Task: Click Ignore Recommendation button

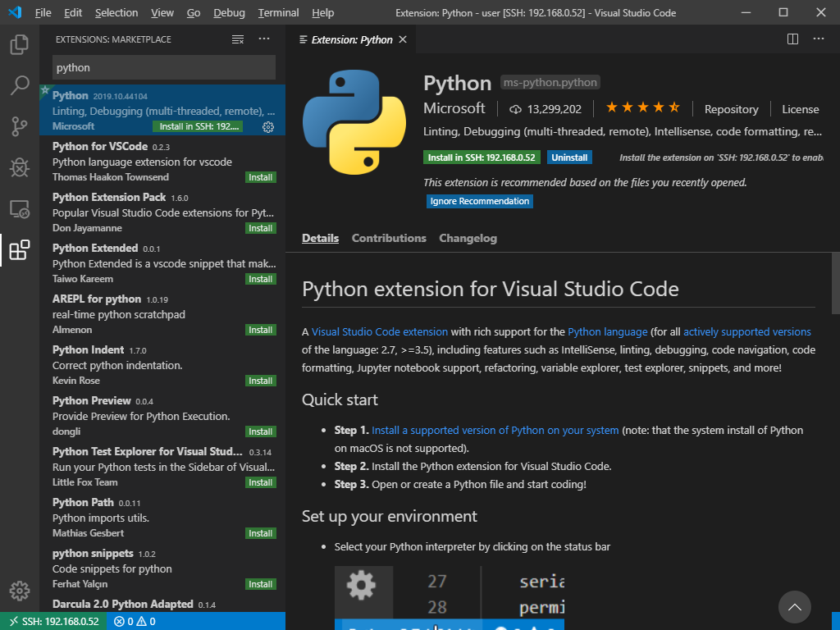Action: point(479,201)
